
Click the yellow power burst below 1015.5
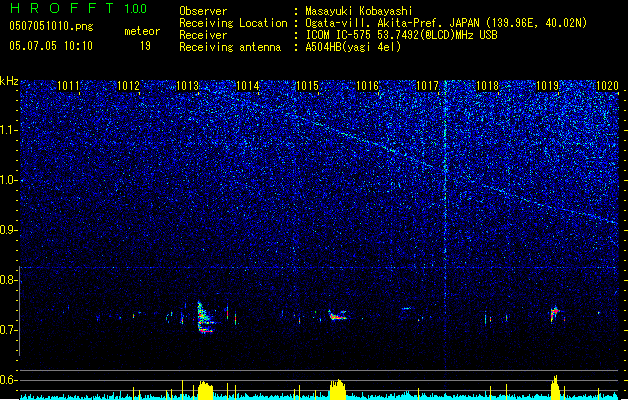[x=337, y=389]
